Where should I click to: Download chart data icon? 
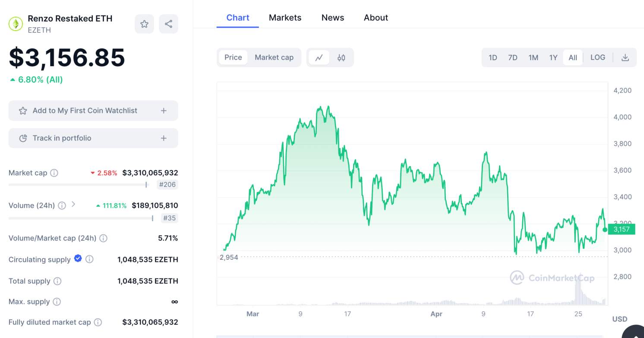[625, 57]
